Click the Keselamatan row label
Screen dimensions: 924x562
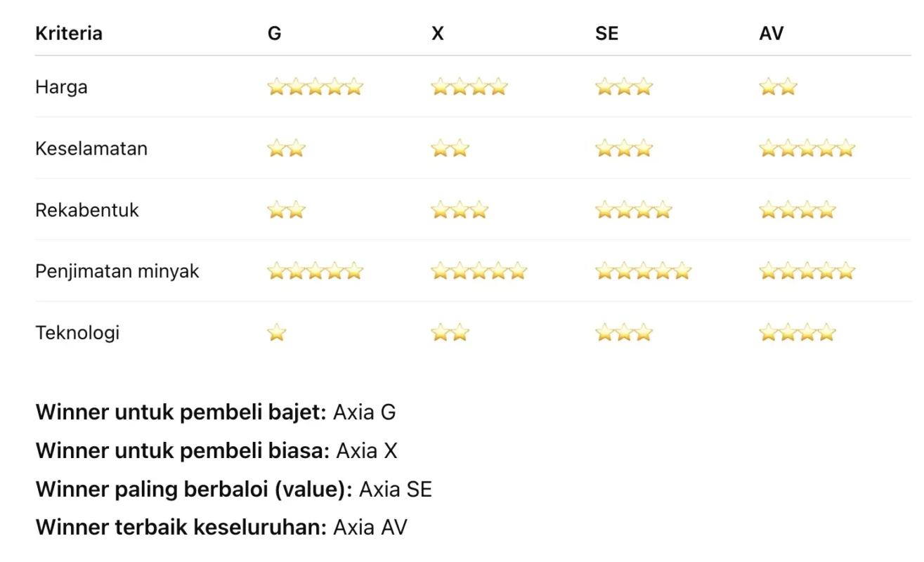tap(91, 149)
